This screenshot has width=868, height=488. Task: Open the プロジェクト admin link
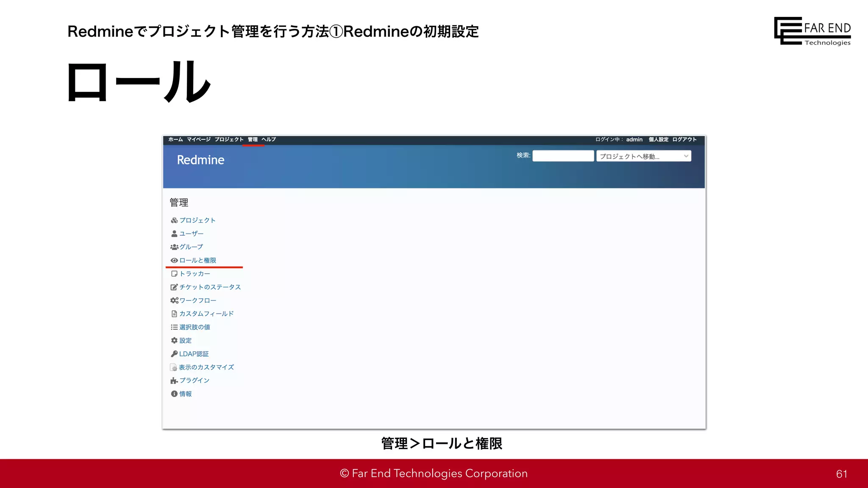click(198, 220)
